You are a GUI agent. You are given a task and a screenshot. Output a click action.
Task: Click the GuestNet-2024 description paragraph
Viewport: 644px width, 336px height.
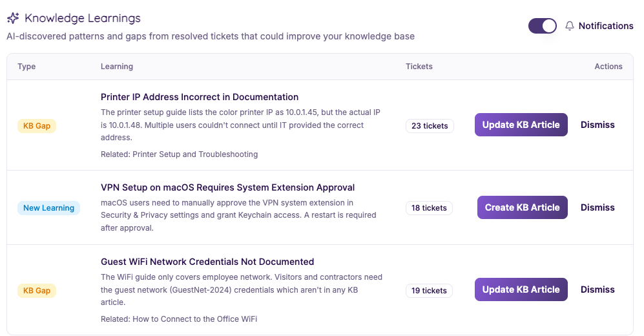coord(242,289)
